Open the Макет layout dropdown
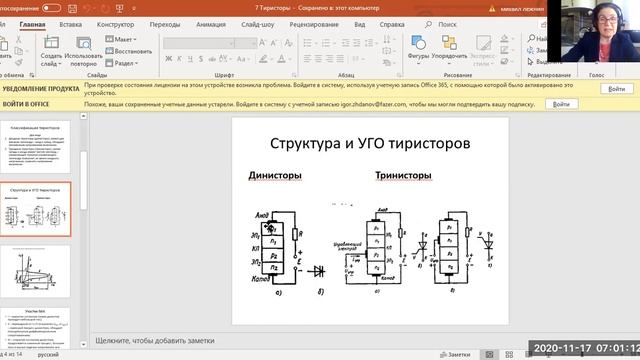Image resolution: width=640 pixels, height=360 pixels. click(120, 39)
